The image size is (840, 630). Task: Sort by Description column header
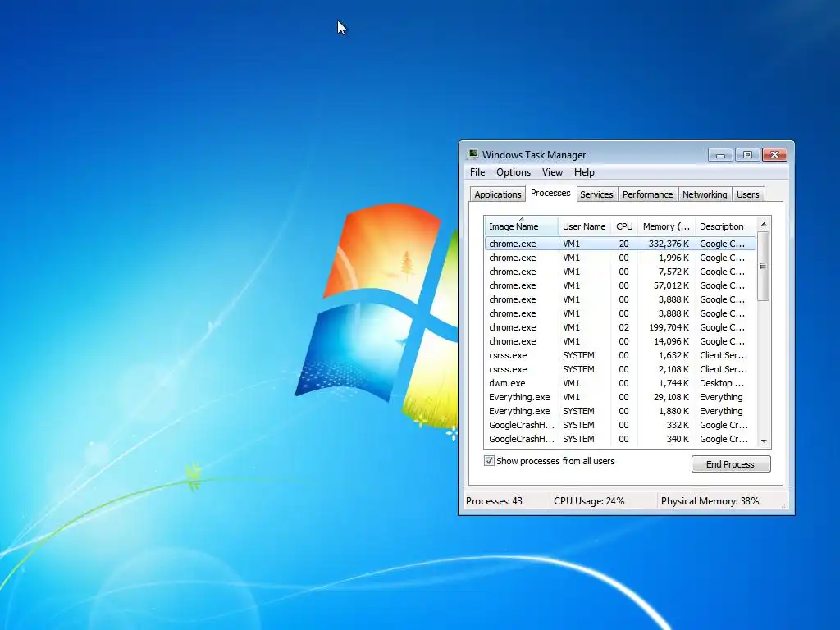(725, 226)
